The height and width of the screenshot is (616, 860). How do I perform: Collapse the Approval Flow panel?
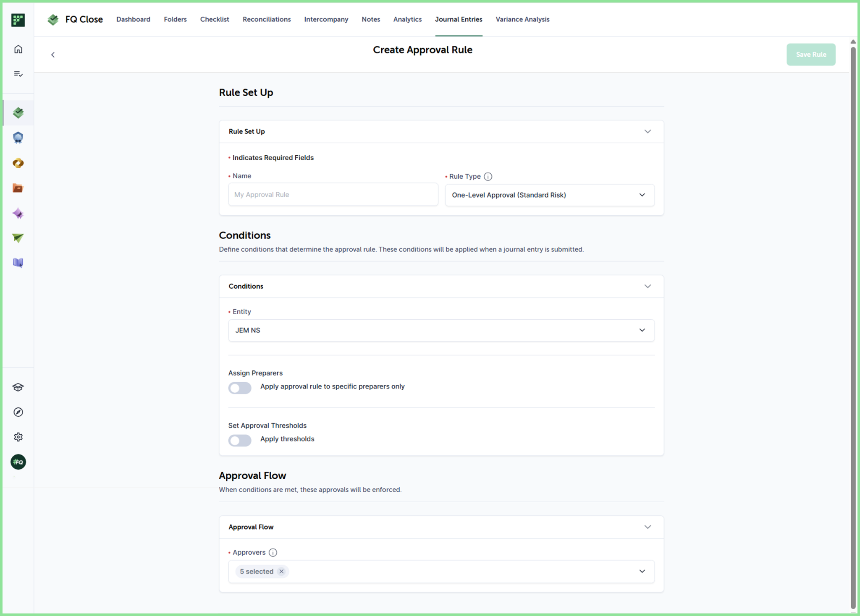pyautogui.click(x=648, y=527)
